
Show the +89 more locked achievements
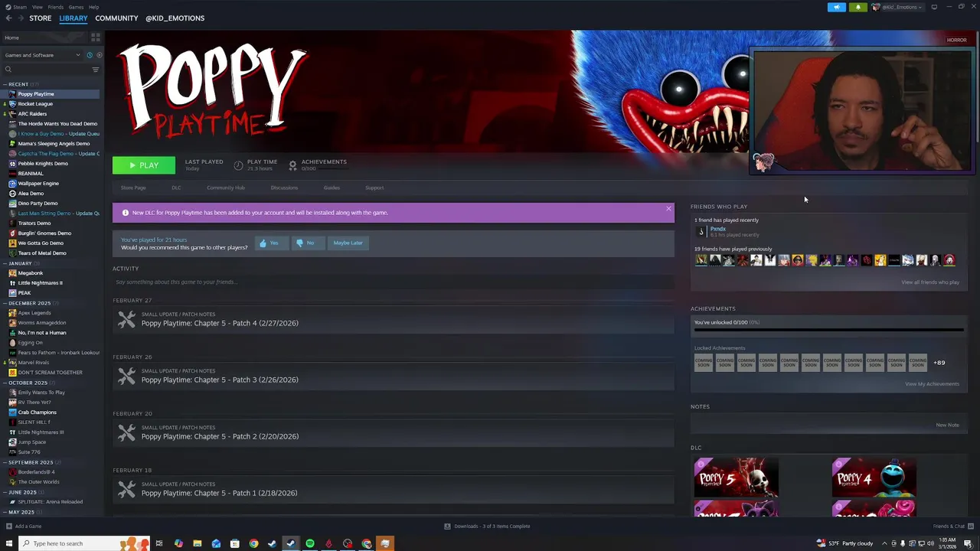tap(939, 363)
